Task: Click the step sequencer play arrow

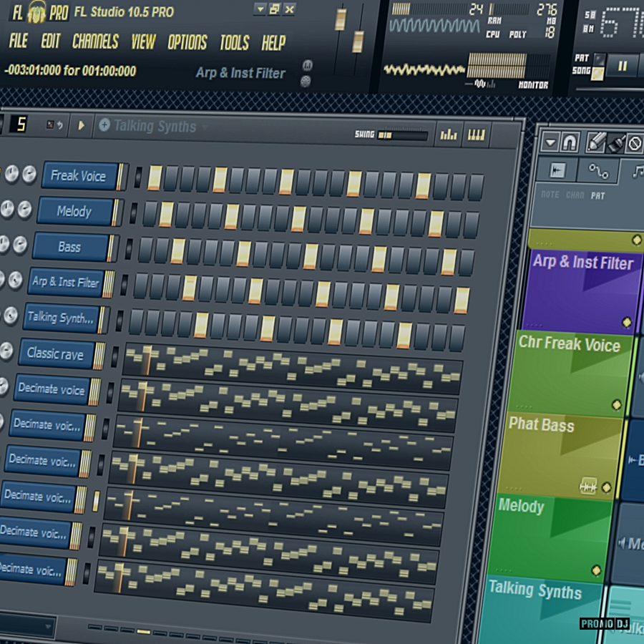Action: (82, 125)
